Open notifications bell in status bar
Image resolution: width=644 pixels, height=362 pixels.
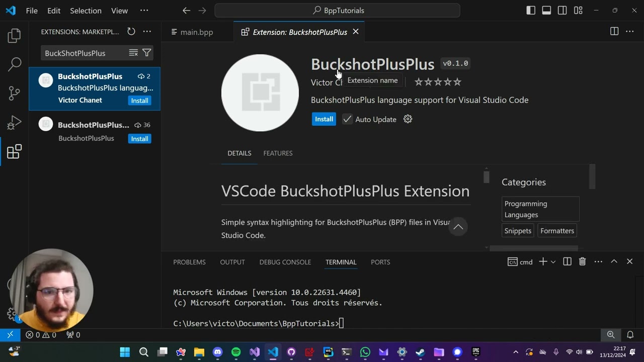pos(630,334)
